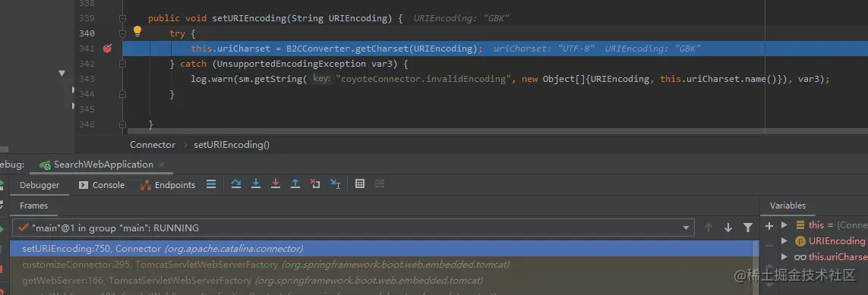Click the Connector breadcrumb

click(x=152, y=145)
